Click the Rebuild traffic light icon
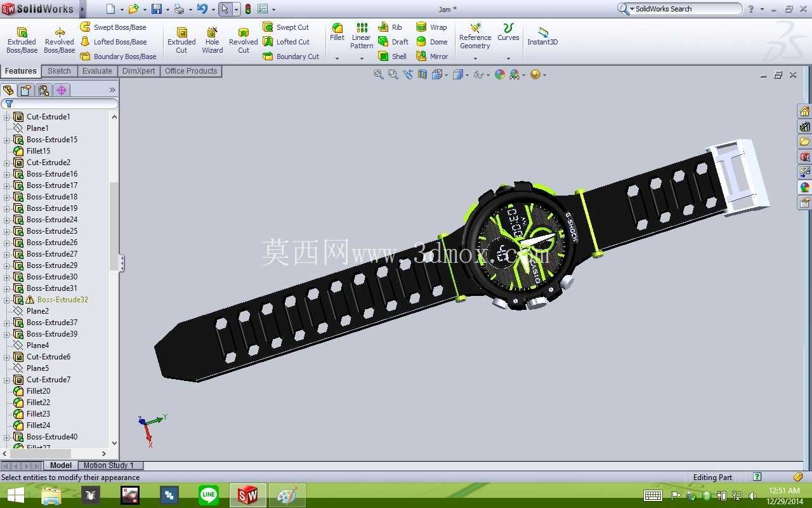Viewport: 812px width, 508px height. pos(248,9)
